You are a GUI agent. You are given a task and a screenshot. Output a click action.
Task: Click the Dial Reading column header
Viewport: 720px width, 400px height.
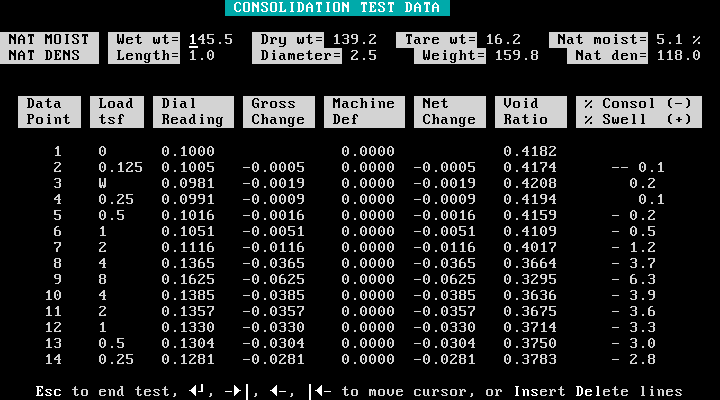(192, 111)
